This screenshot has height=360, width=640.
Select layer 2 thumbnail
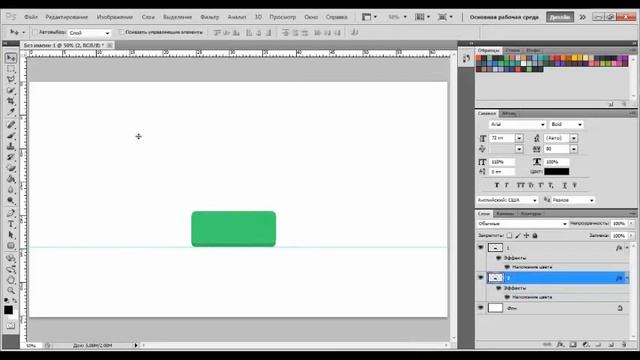click(496, 278)
